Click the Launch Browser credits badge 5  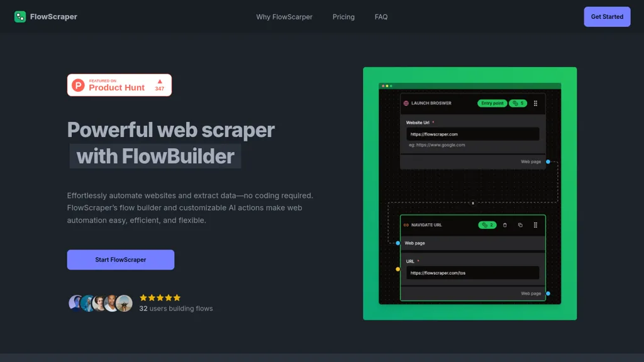click(518, 104)
